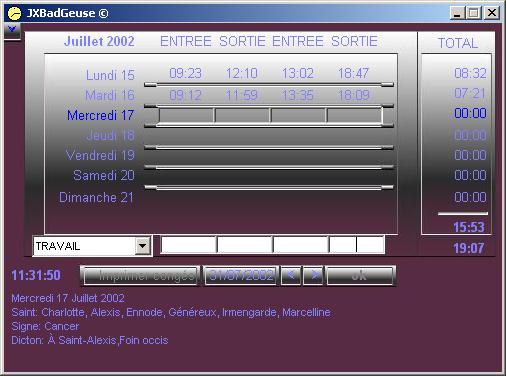The image size is (506, 376).
Task: Click first SORTIE field of Mercredi 17
Action: click(242, 115)
